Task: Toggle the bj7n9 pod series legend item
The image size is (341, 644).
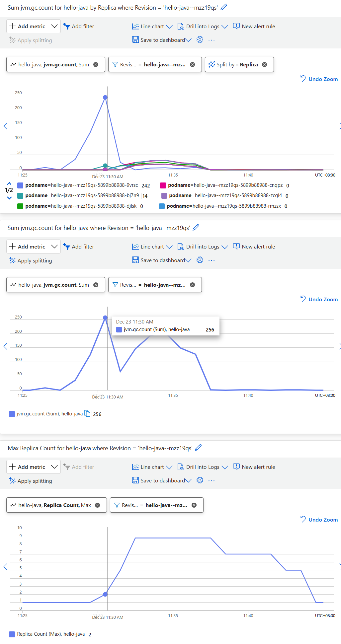Action: (x=82, y=196)
